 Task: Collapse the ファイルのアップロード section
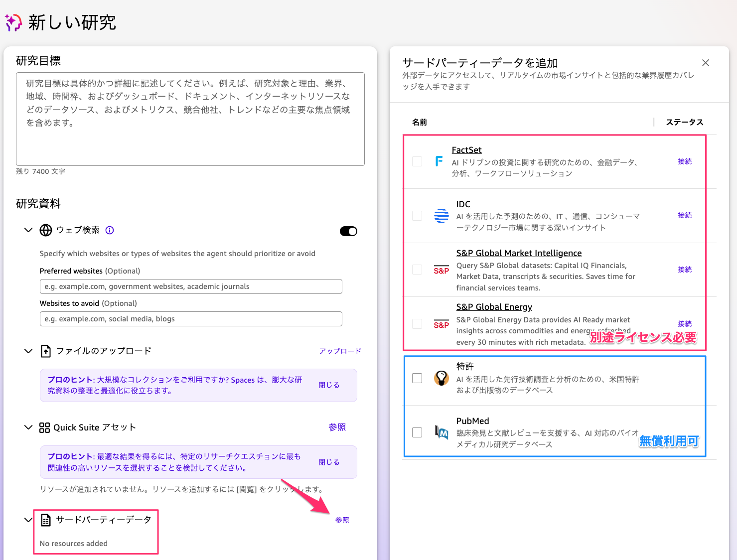[28, 350]
